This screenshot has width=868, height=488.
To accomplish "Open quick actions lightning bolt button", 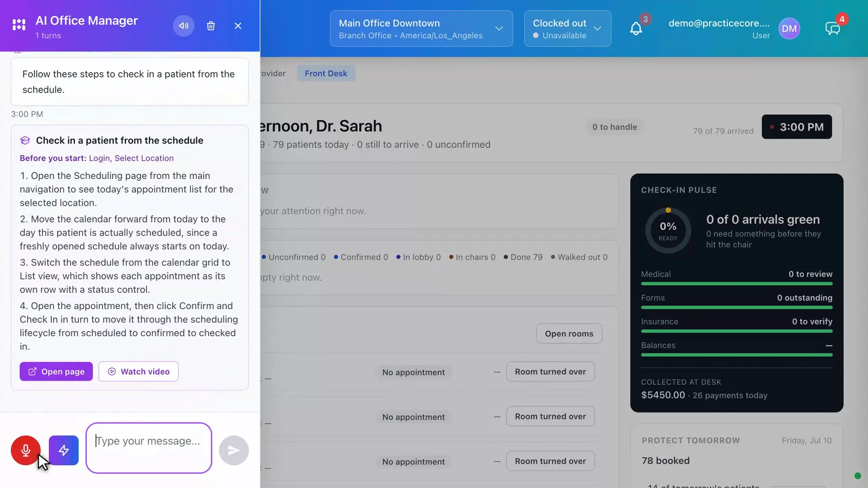I will point(63,450).
